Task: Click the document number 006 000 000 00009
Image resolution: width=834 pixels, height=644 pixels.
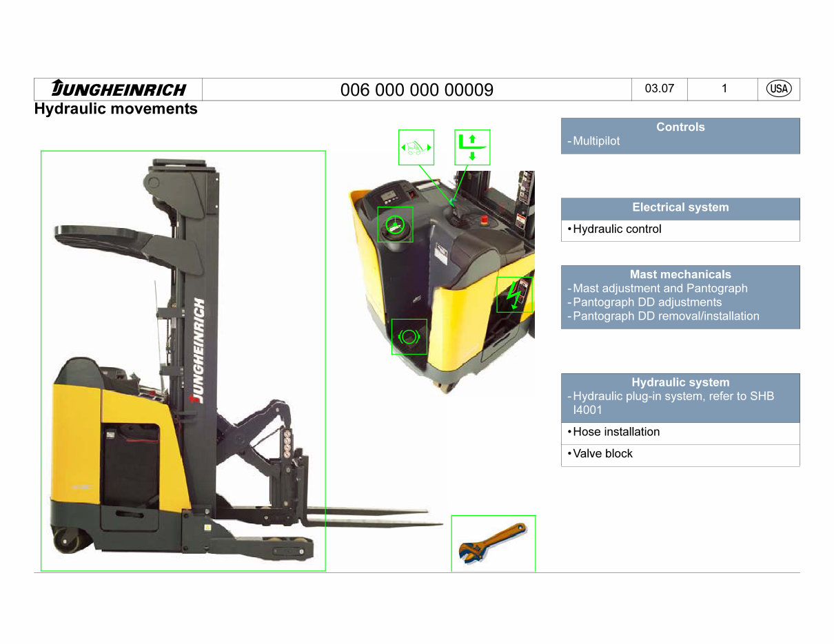Action: pyautogui.click(x=416, y=90)
